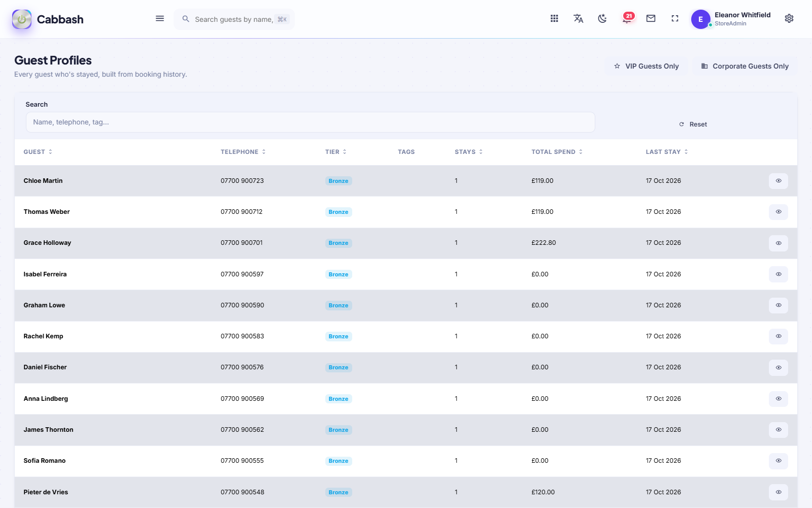This screenshot has width=812, height=508.
Task: Click Bronze tier badge for Chloe Martin
Action: [339, 181]
